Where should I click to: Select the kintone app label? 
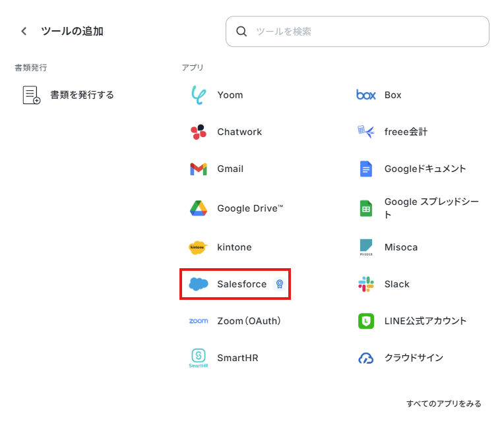pos(234,247)
